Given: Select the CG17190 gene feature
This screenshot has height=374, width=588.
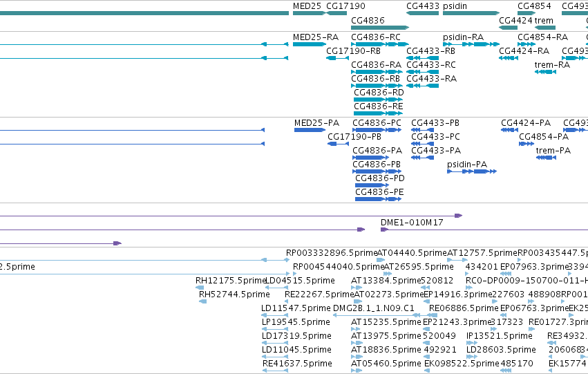Looking at the screenshot, I should (x=336, y=13).
